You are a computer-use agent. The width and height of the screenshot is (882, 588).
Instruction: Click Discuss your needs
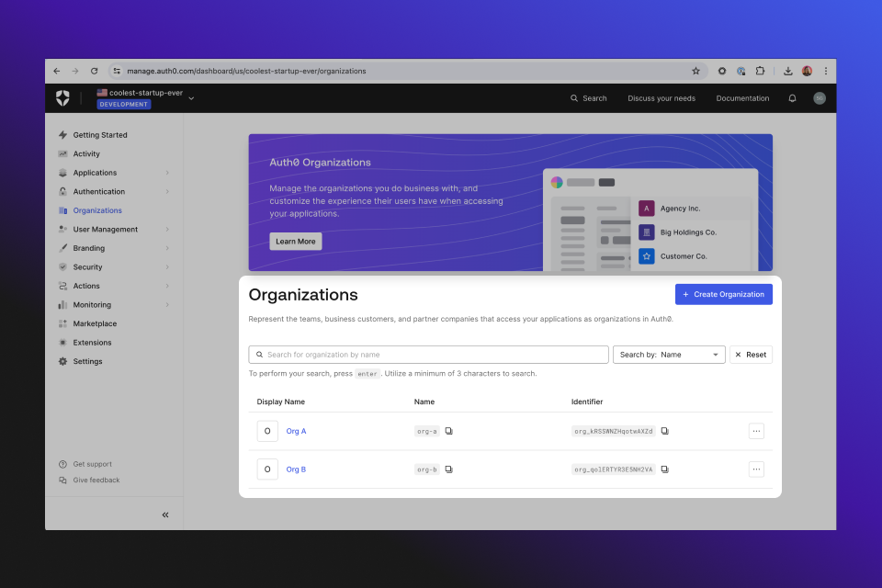tap(661, 98)
